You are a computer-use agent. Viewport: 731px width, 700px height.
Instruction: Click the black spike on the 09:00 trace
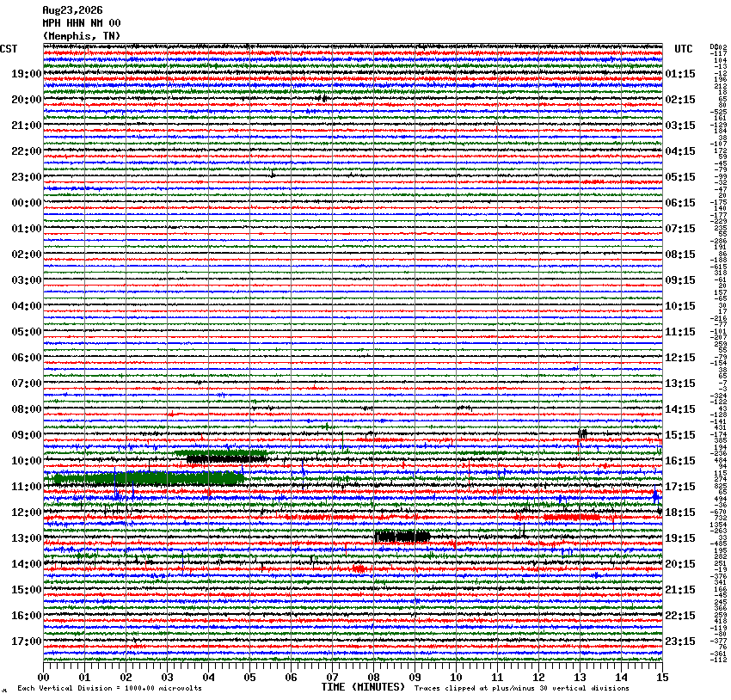coord(583,433)
